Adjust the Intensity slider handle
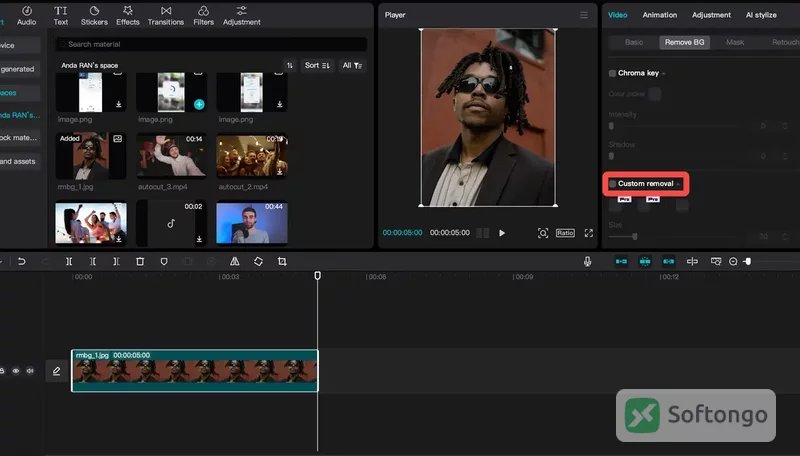800x456 pixels. (611, 125)
